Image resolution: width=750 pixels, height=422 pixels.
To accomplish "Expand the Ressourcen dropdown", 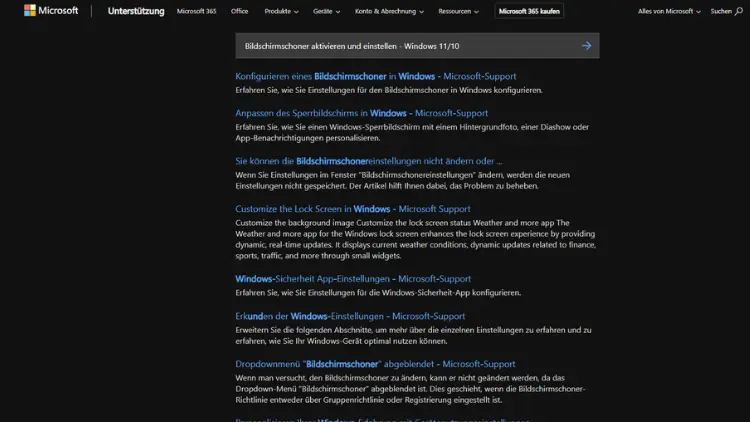I will [x=458, y=11].
